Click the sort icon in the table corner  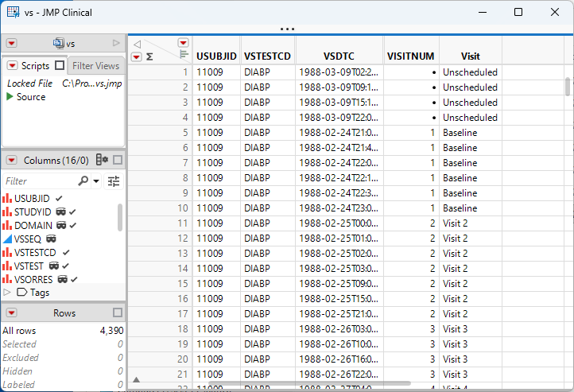(184, 55)
